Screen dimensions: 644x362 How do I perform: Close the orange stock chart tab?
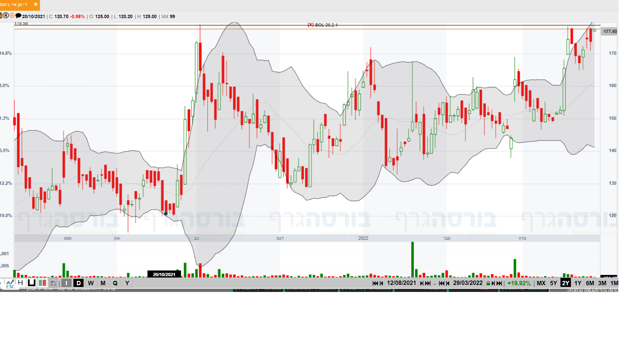[x=36, y=5]
